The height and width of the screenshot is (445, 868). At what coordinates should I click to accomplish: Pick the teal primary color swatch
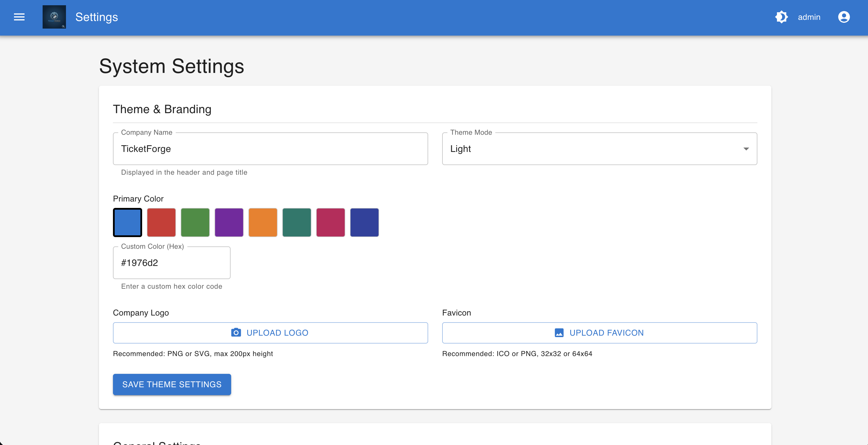coord(297,222)
